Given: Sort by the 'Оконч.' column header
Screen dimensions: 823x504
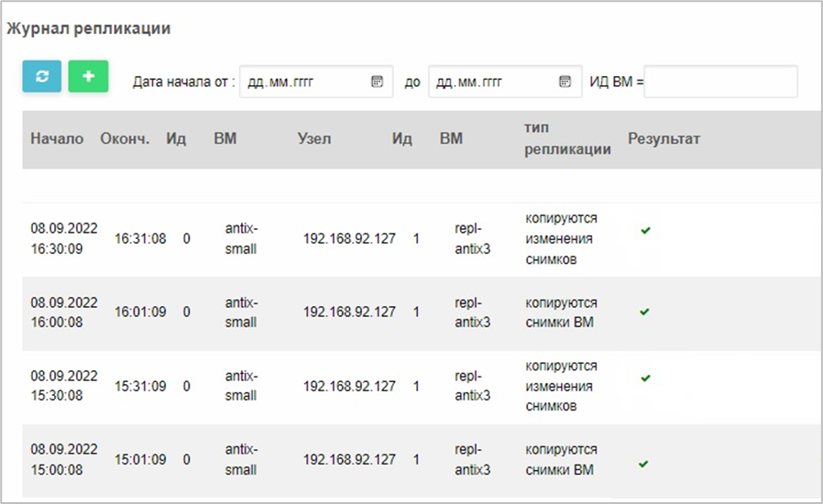Looking at the screenshot, I should (x=125, y=138).
